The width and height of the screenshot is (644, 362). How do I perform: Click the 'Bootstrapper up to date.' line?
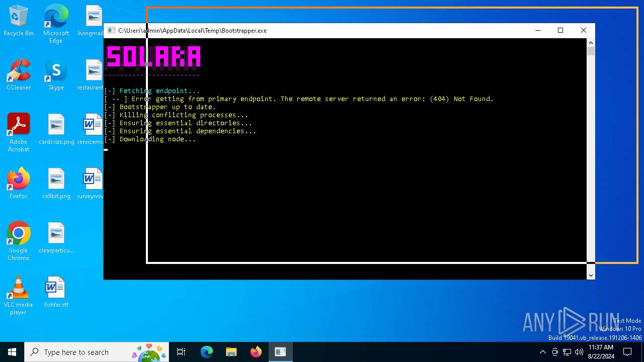point(160,107)
